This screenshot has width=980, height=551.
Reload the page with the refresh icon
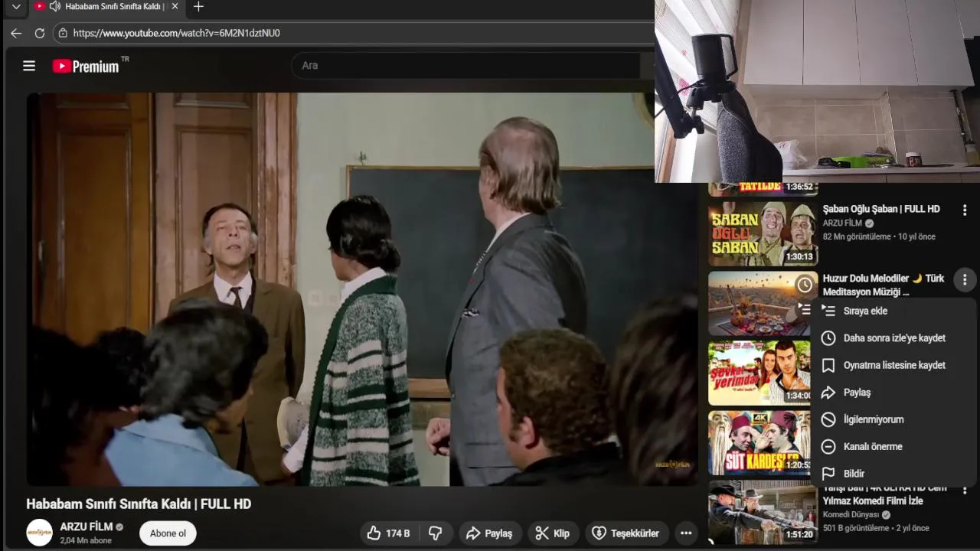coord(40,33)
